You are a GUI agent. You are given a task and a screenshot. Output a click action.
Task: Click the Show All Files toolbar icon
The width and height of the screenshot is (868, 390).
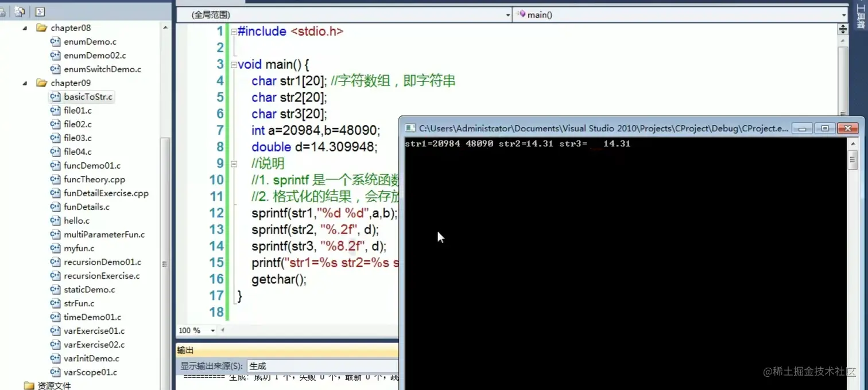coord(20,11)
